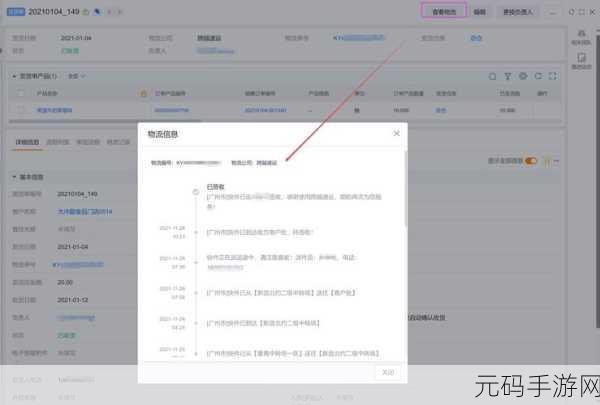
Task: Select the second tab next to 详细信息
Action: pos(58,142)
